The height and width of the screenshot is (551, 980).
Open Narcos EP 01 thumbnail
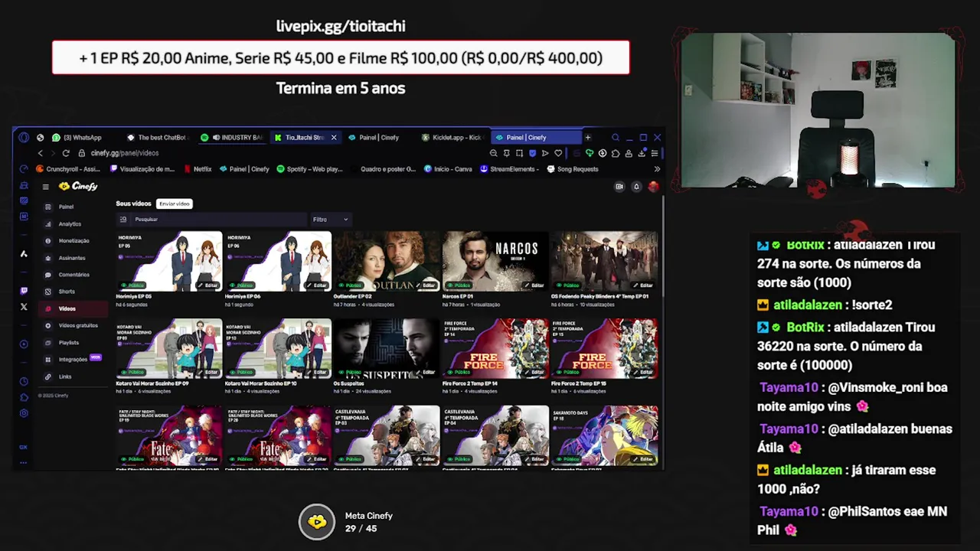pos(495,260)
